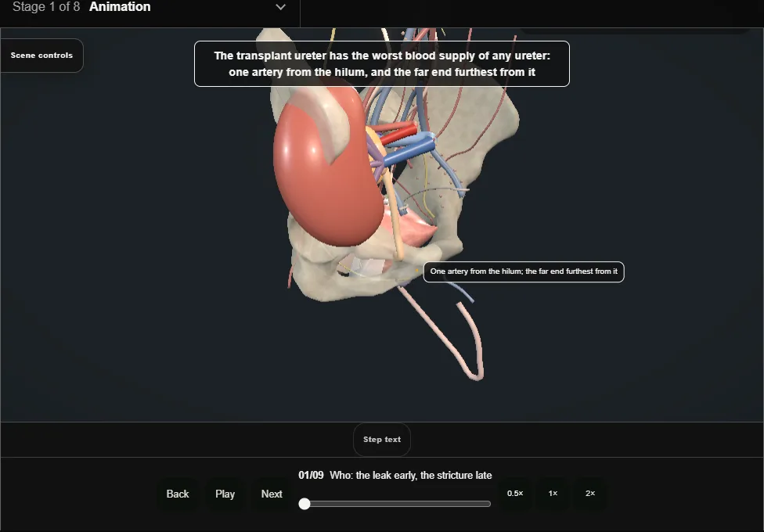Click the step counter 01/09

[x=311, y=476]
